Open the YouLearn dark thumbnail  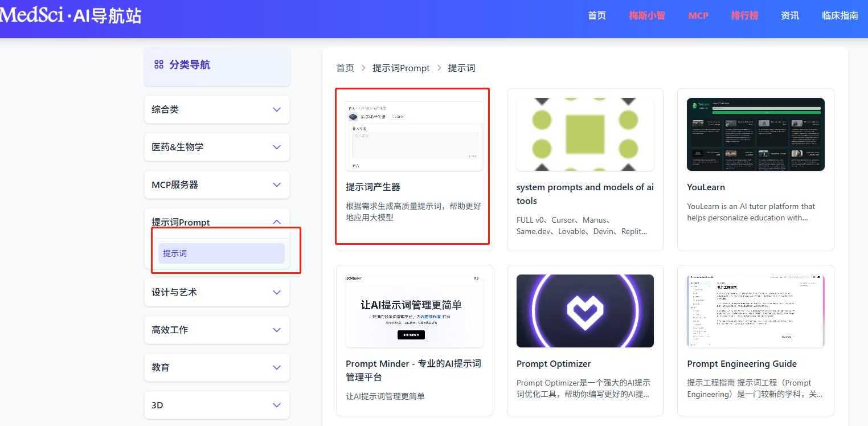(756, 134)
